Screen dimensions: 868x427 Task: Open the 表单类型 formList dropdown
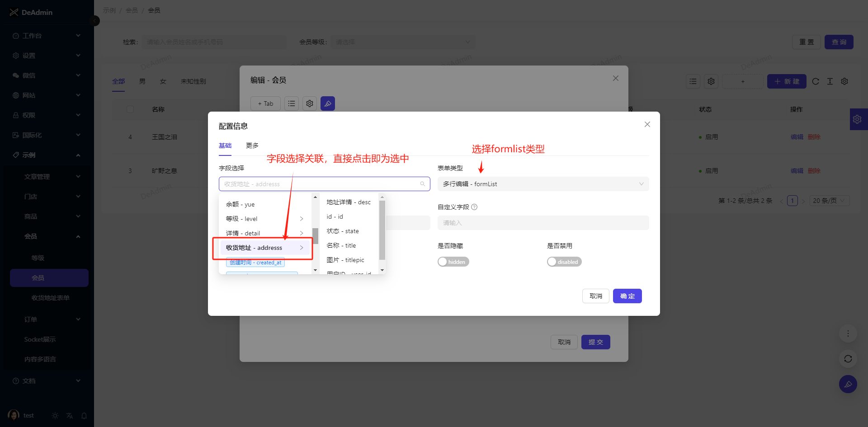point(543,184)
